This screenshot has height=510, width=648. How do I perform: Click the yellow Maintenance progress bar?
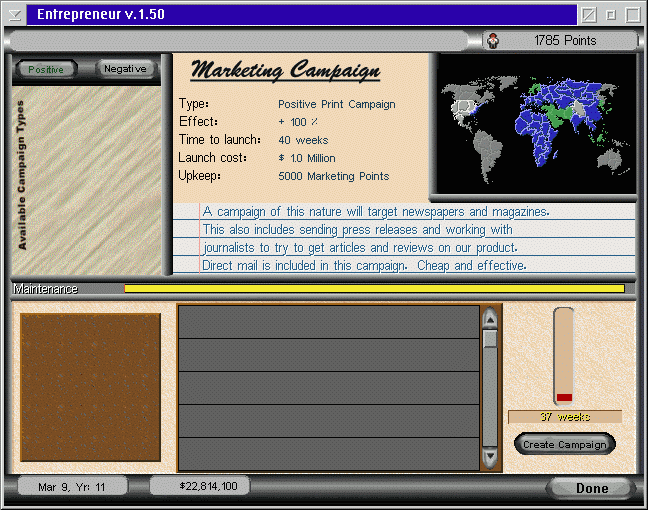(374, 288)
